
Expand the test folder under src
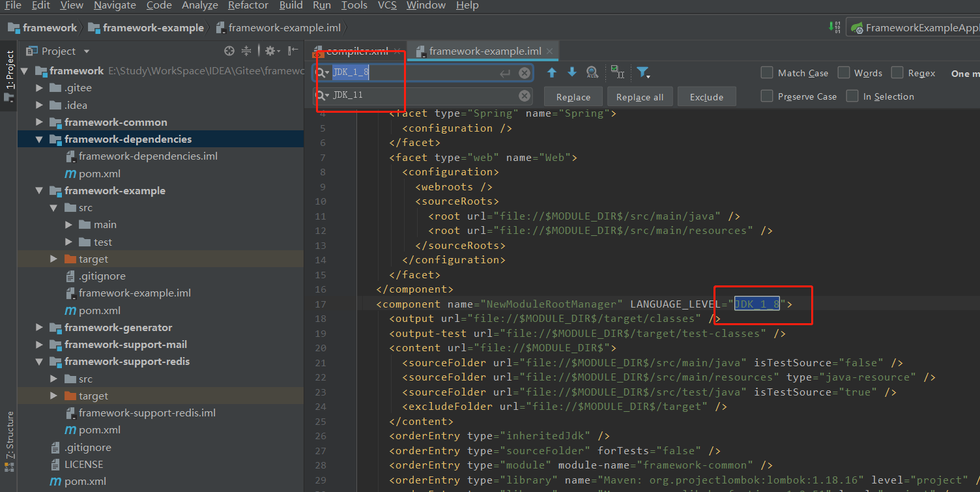tap(69, 242)
